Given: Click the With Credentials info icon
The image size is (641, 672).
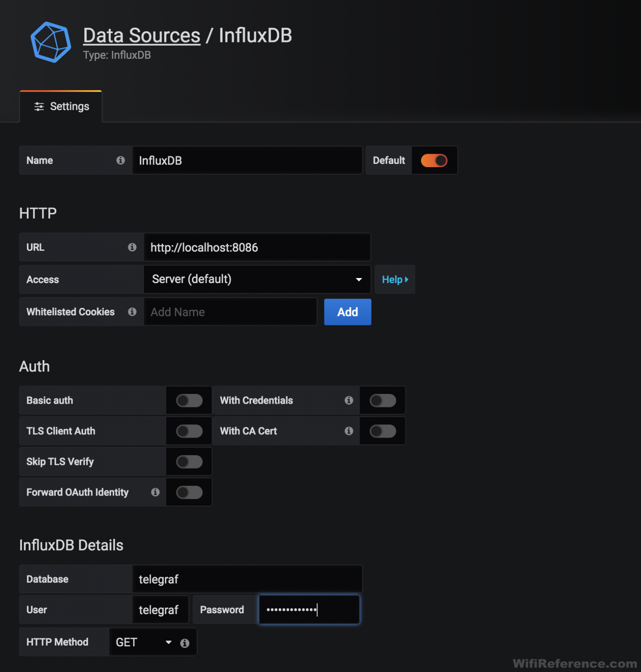Looking at the screenshot, I should click(349, 400).
